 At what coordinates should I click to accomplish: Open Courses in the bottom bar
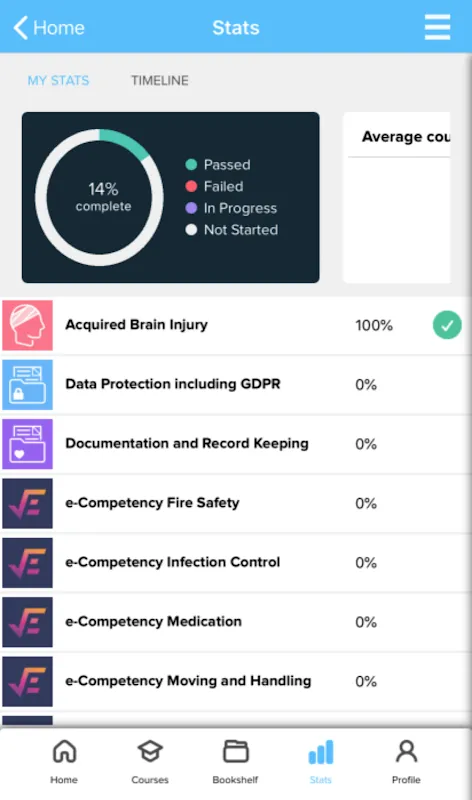(150, 762)
